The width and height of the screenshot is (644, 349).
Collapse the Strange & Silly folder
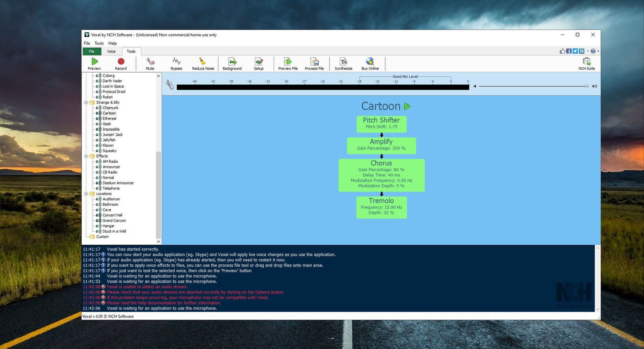[86, 102]
